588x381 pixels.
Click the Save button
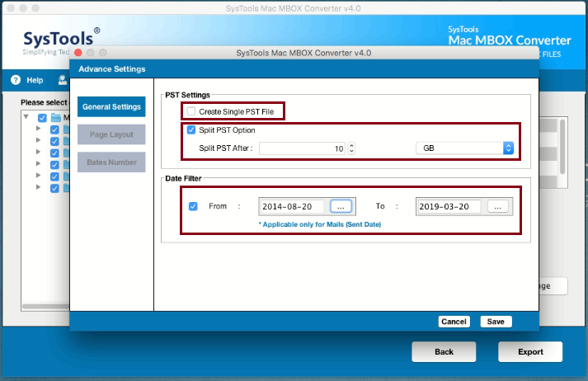[x=496, y=322]
